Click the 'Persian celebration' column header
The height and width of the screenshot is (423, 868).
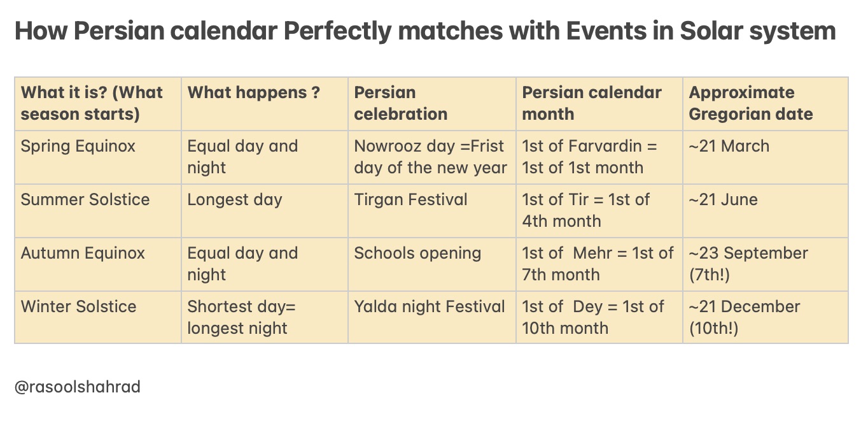tap(432, 104)
